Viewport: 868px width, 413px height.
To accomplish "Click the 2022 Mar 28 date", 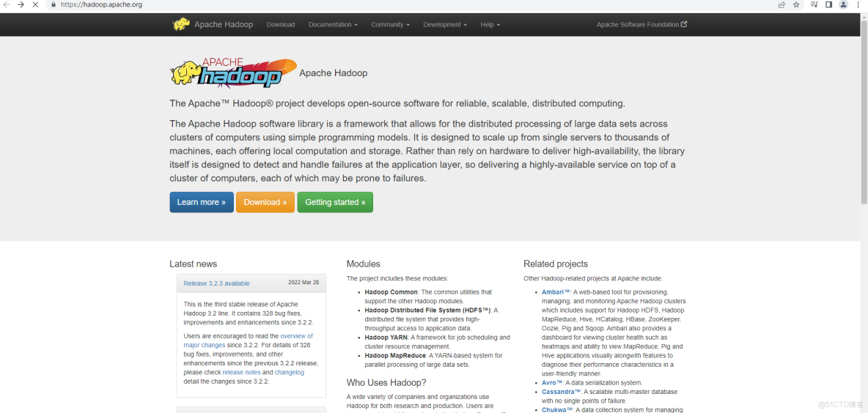I will click(304, 282).
